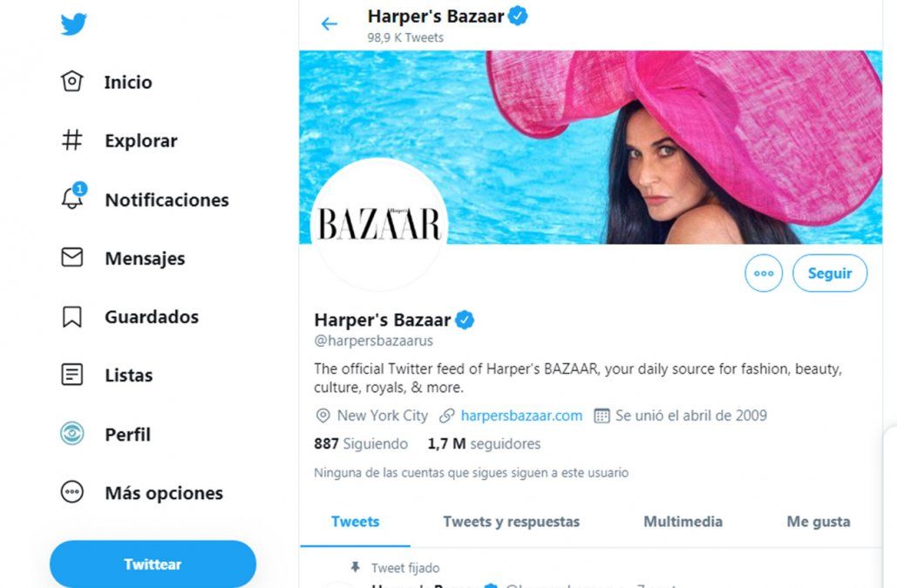Open the three-dot profile options button
The image size is (897, 588).
pyautogui.click(x=763, y=274)
